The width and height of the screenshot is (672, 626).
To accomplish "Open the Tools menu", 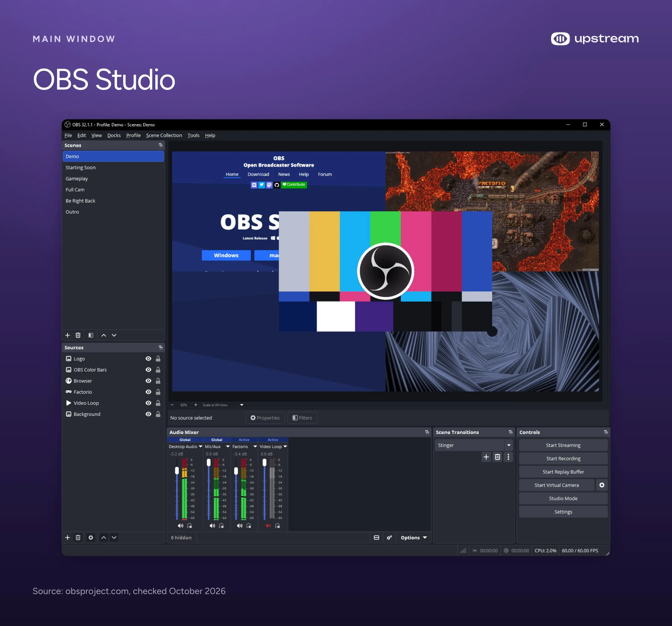I will point(193,135).
